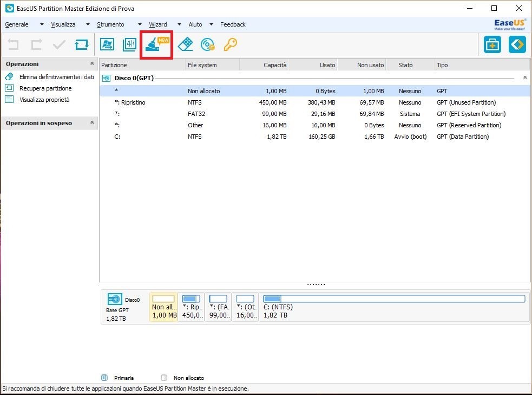The height and width of the screenshot is (395, 532).
Task: Click the Wipe data eraser icon
Action: click(x=185, y=44)
